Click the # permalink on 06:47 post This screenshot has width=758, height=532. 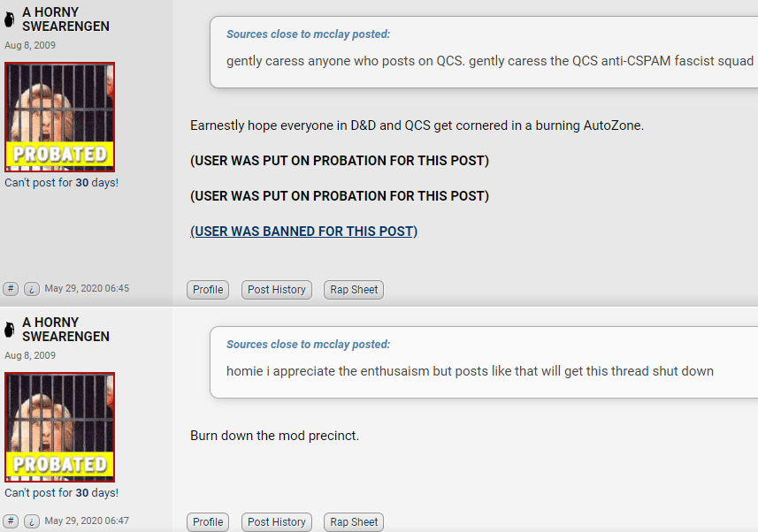coord(11,521)
